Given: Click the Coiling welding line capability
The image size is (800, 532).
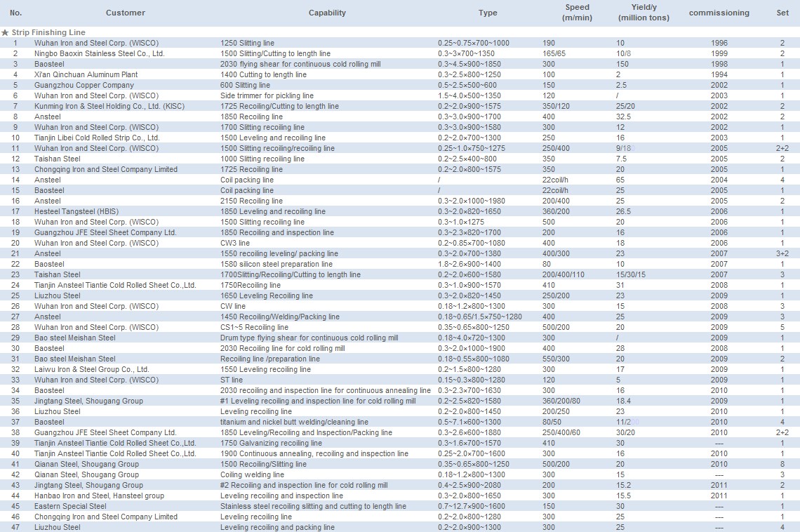Looking at the screenshot, I should 252,475.
